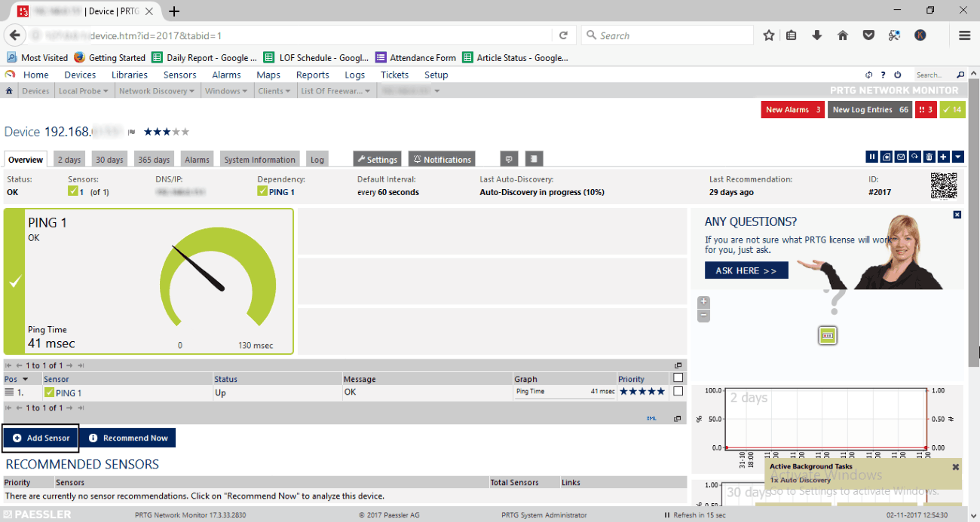Bookmark this page with the star icon
980x522 pixels.
tap(769, 35)
